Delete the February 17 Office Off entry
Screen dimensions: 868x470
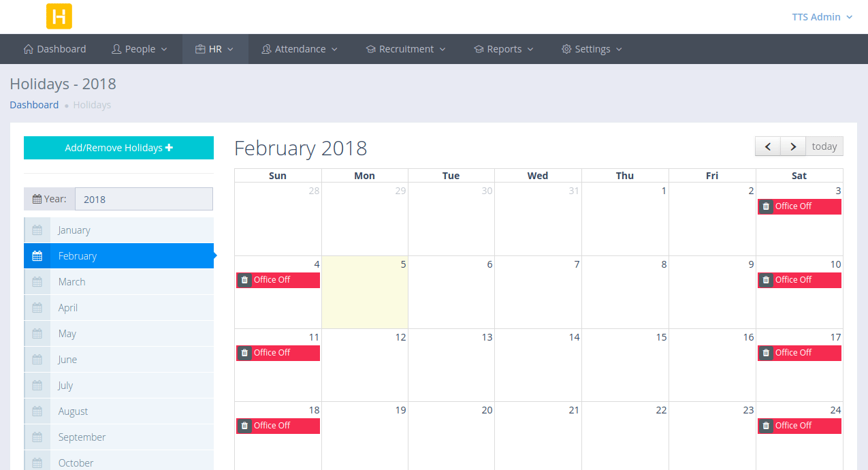[766, 353]
